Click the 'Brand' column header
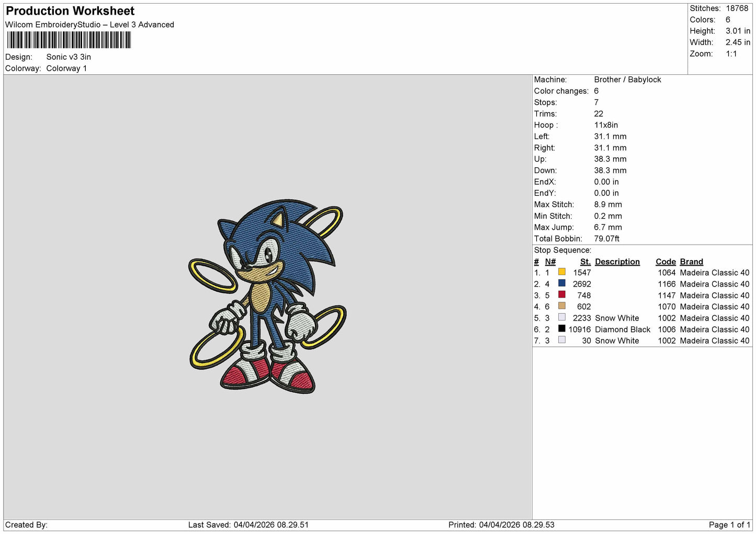The width and height of the screenshot is (756, 534). (x=691, y=262)
